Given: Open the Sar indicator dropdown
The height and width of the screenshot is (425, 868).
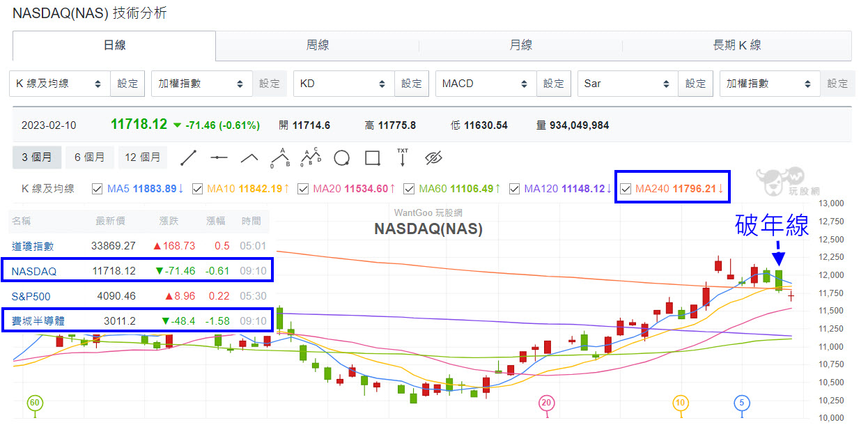Looking at the screenshot, I should (x=628, y=84).
